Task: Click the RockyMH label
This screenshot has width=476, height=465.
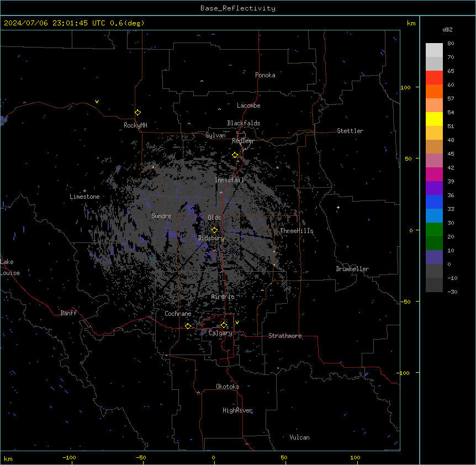Action: click(x=135, y=125)
